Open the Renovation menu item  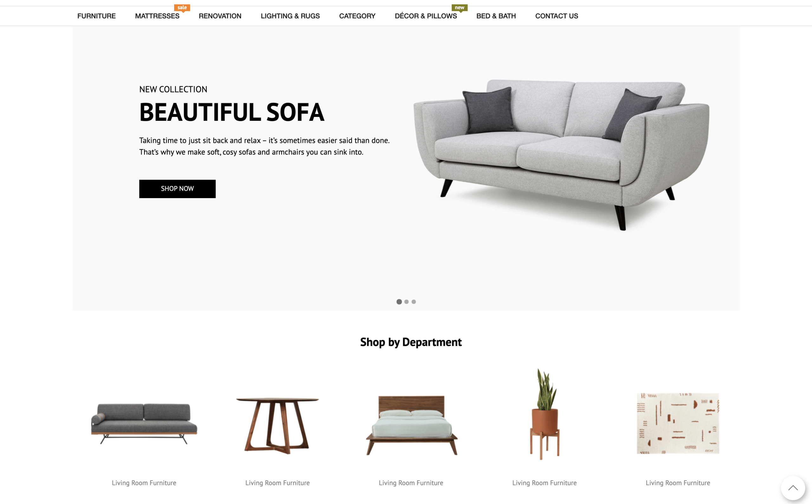tap(220, 16)
